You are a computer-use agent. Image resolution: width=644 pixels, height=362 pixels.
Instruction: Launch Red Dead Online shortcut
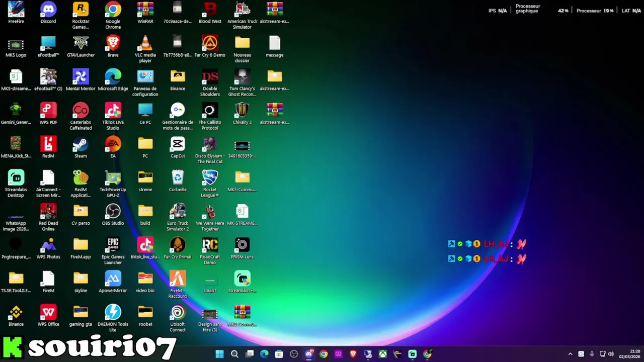pyautogui.click(x=48, y=218)
